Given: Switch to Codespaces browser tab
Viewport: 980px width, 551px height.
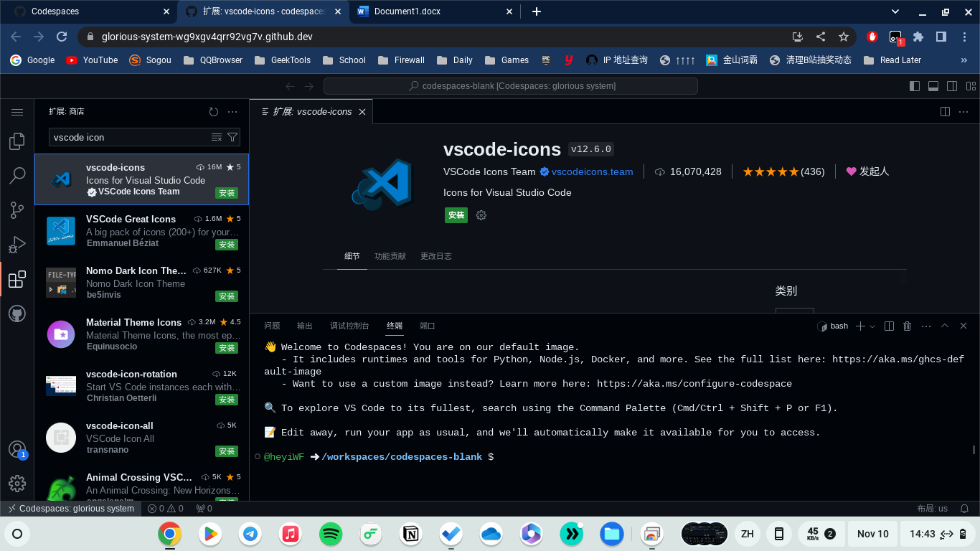Looking at the screenshot, I should click(90, 11).
